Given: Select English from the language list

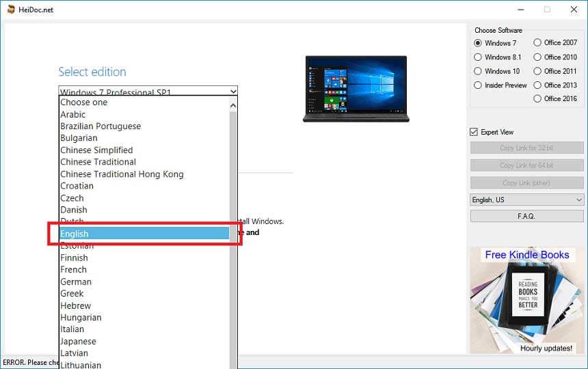Looking at the screenshot, I should click(x=144, y=234).
